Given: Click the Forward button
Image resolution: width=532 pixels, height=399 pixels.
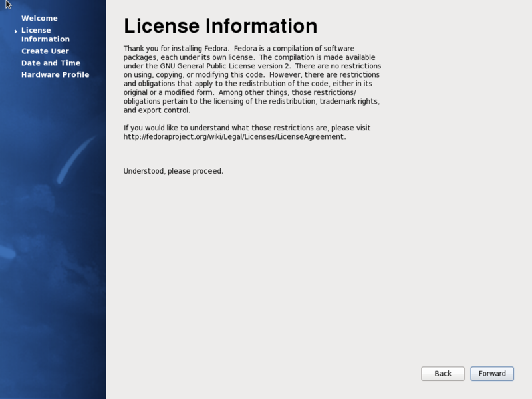Looking at the screenshot, I should pyautogui.click(x=491, y=374).
